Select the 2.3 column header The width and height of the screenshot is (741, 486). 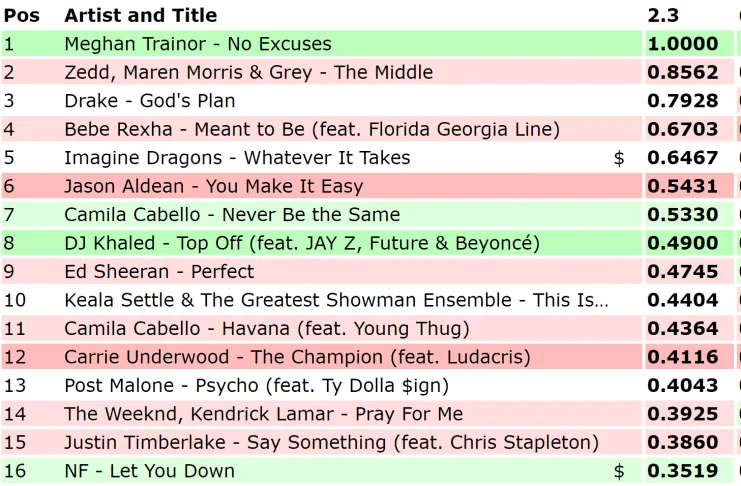click(x=663, y=15)
